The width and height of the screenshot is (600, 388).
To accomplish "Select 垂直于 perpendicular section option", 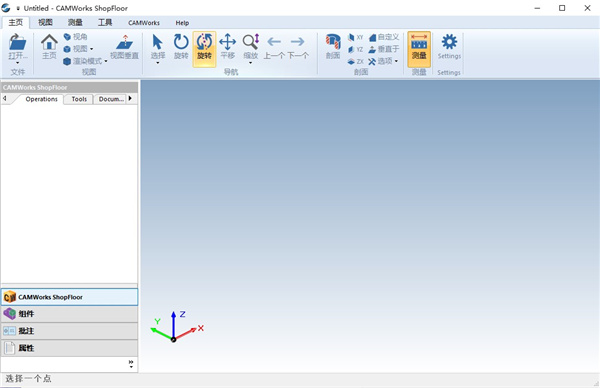I will coord(384,49).
